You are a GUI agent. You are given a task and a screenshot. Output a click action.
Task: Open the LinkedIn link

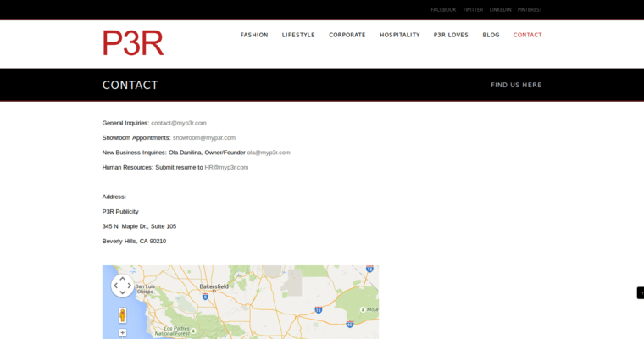(500, 10)
